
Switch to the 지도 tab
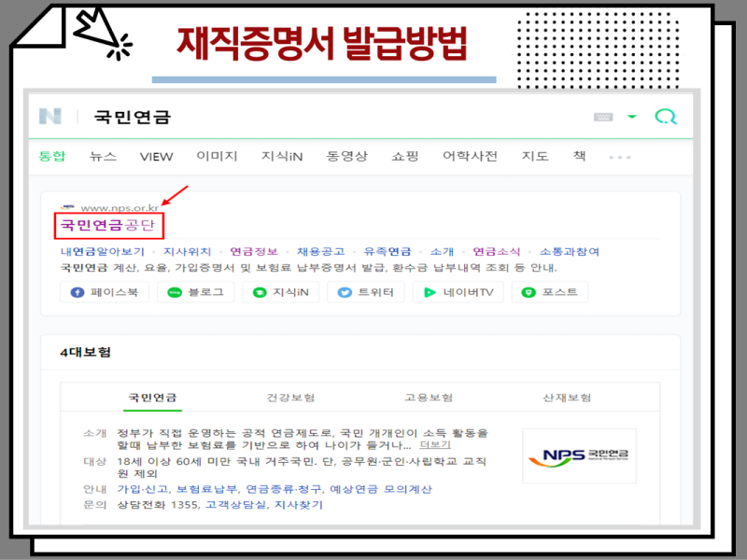[535, 156]
